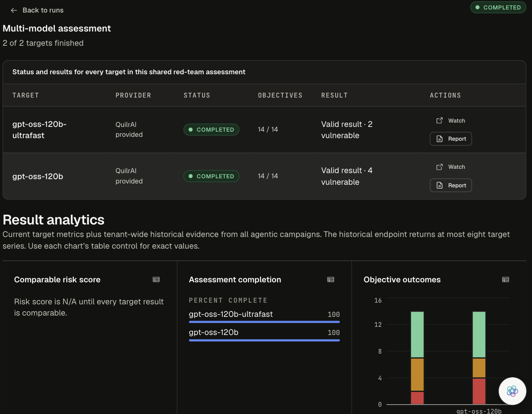
Task: Click document icon in gpt-oss-120b Report button
Action: (x=440, y=185)
